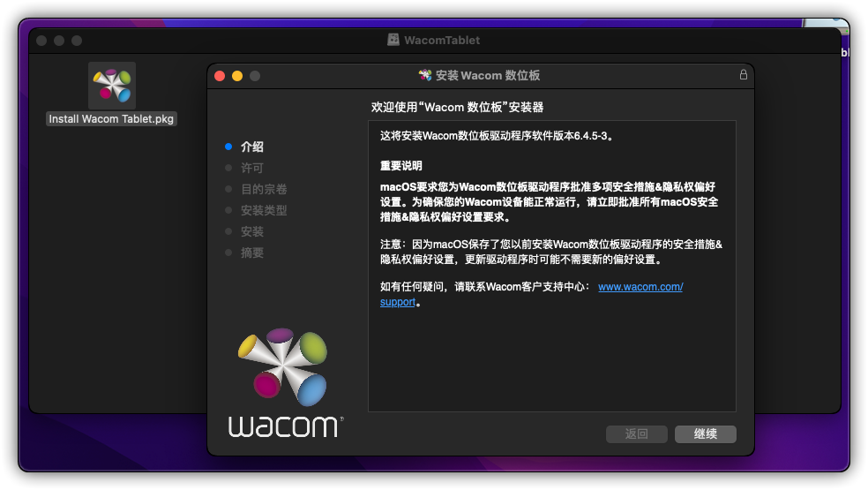
Task: Minimize the installer using the yellow button
Action: (x=237, y=76)
